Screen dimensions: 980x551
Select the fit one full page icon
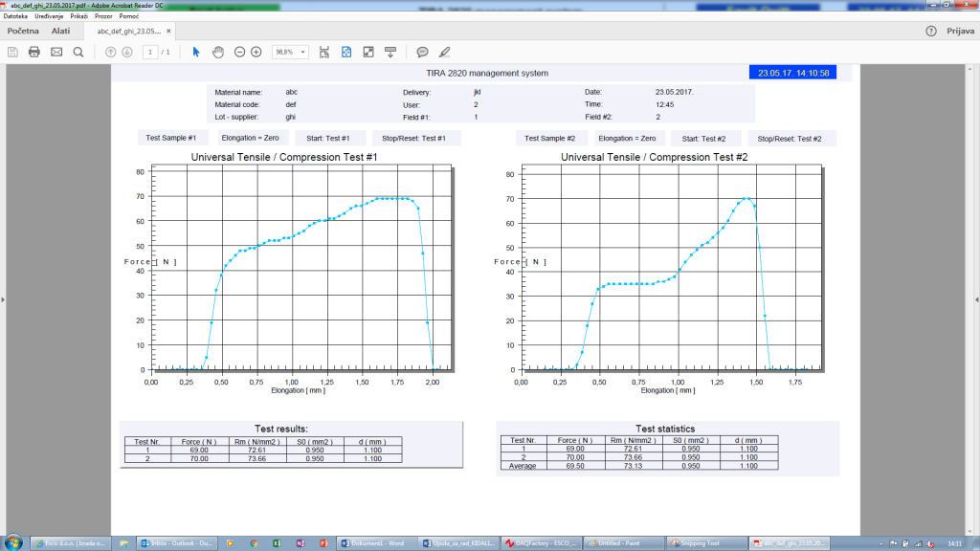point(345,53)
